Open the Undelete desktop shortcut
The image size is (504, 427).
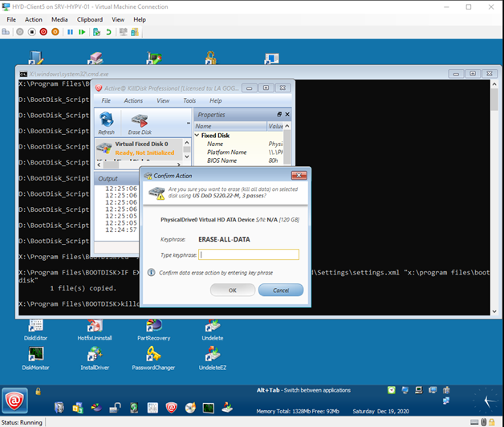(x=213, y=330)
